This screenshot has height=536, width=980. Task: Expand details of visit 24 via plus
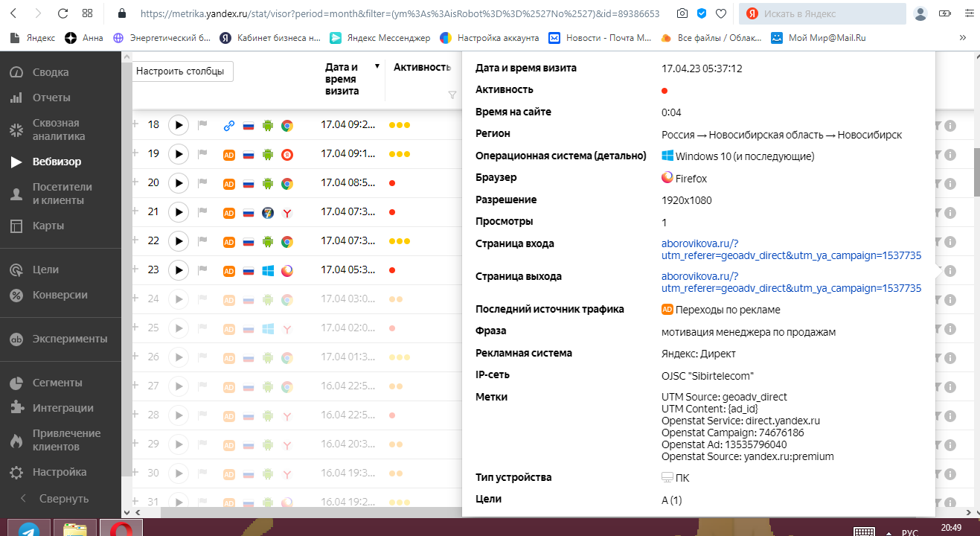coord(135,299)
